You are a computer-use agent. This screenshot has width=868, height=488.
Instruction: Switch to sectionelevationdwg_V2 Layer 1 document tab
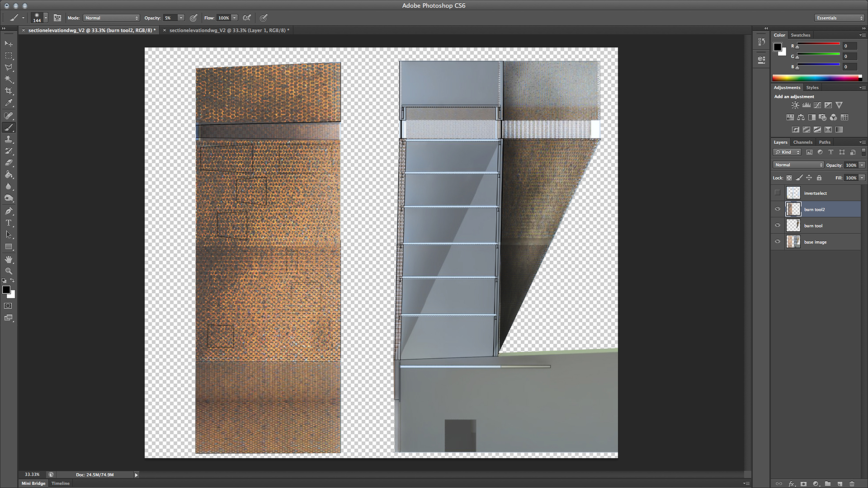pyautogui.click(x=229, y=30)
